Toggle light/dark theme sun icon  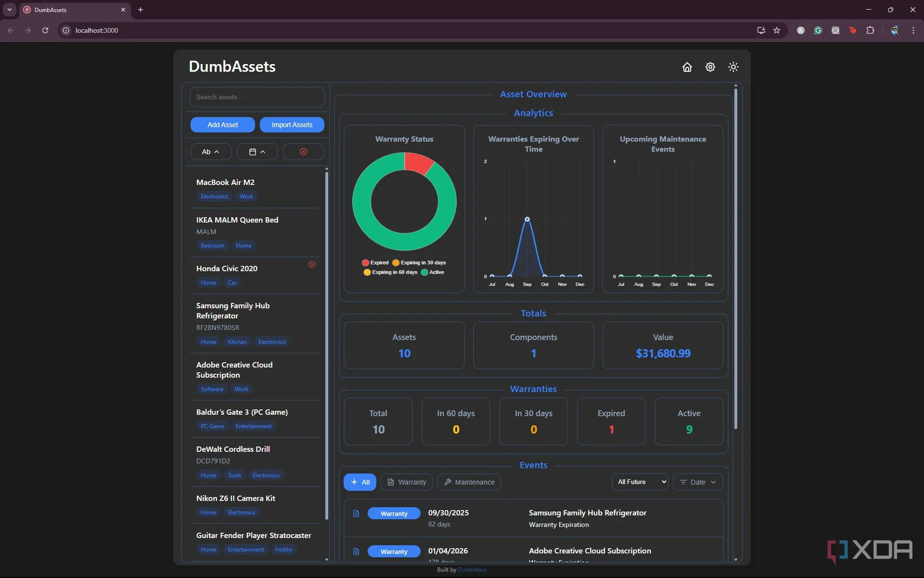tap(733, 67)
